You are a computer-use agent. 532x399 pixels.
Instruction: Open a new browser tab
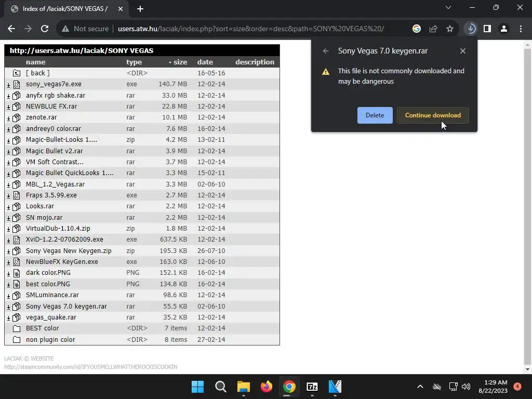(x=140, y=9)
